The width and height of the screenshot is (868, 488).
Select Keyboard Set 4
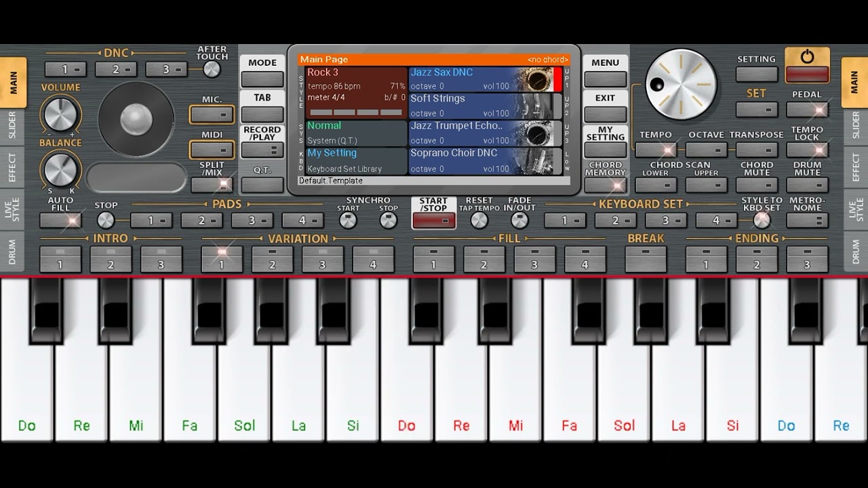click(x=716, y=220)
